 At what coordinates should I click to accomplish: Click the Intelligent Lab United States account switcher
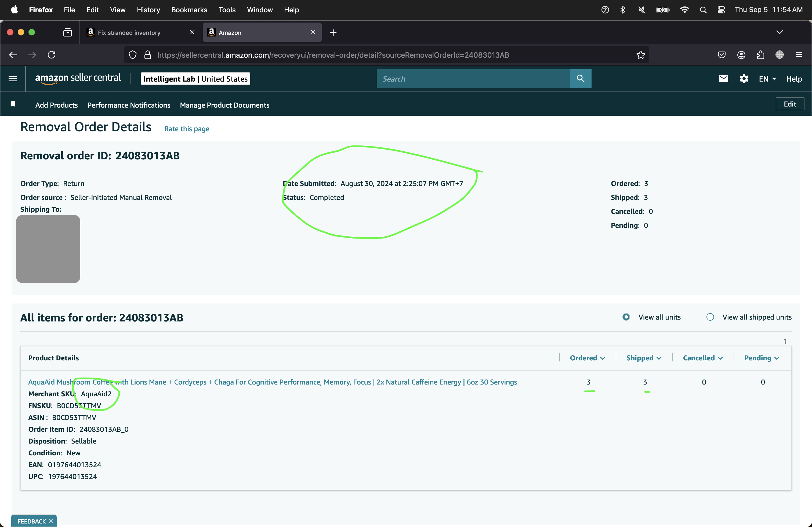click(195, 79)
